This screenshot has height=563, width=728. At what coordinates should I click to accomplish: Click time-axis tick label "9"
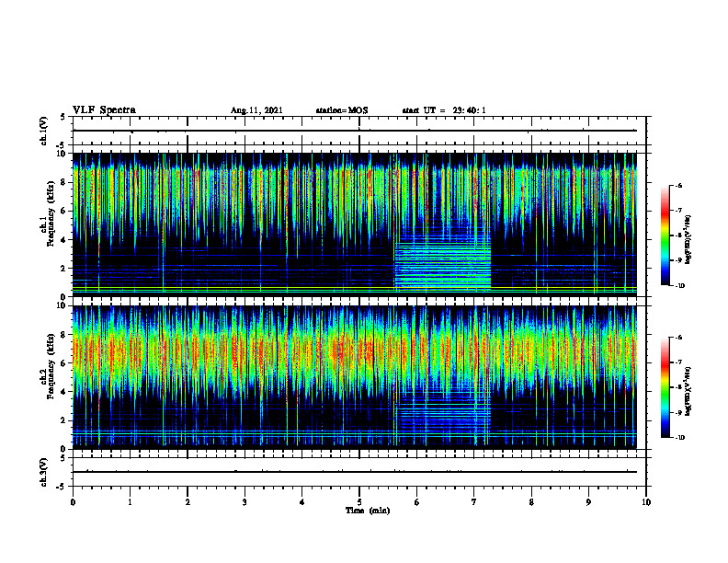[588, 502]
